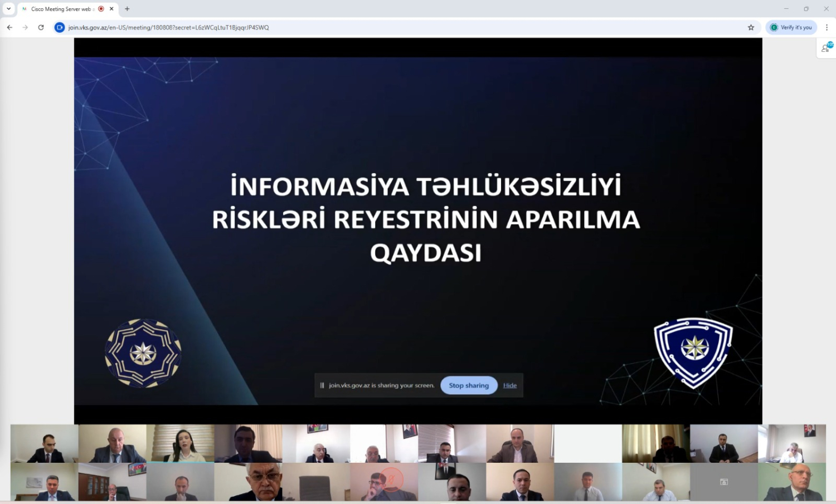Open the 'Verify it's you' profile chip
The image size is (836, 504).
click(791, 27)
